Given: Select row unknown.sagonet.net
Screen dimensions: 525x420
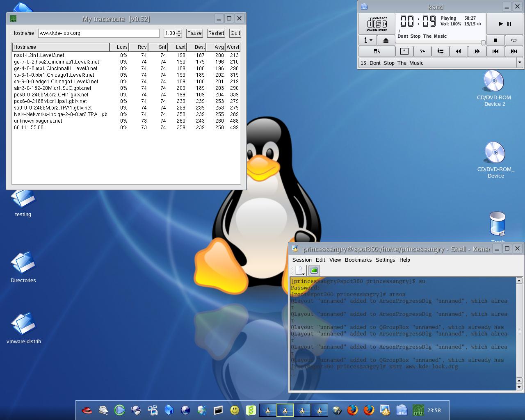Looking at the screenshot, I should coord(126,121).
